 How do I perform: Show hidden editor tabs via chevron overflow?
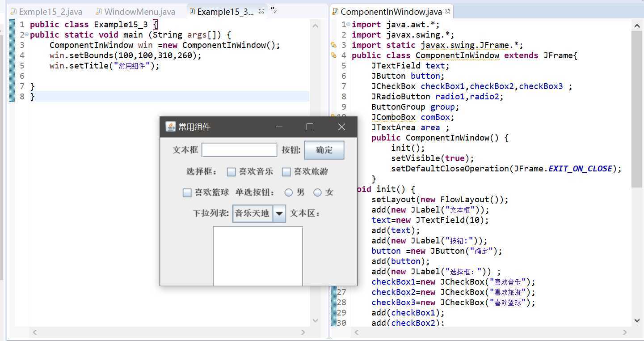[x=274, y=9]
